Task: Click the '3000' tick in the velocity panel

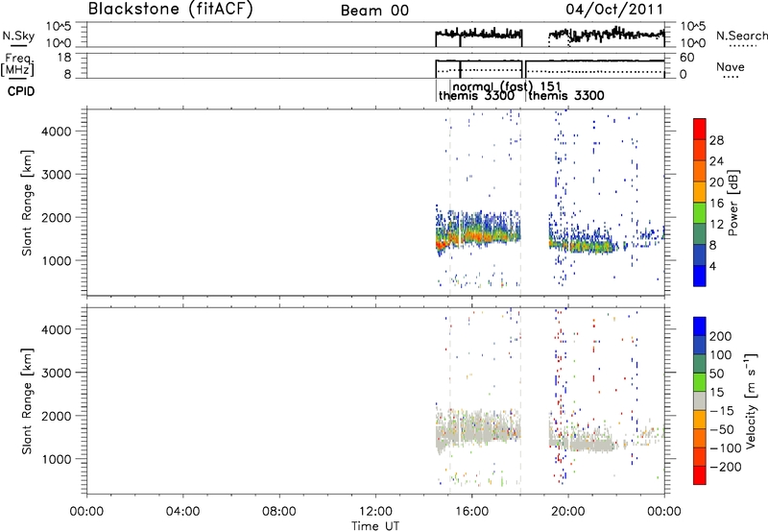Action: [57, 373]
